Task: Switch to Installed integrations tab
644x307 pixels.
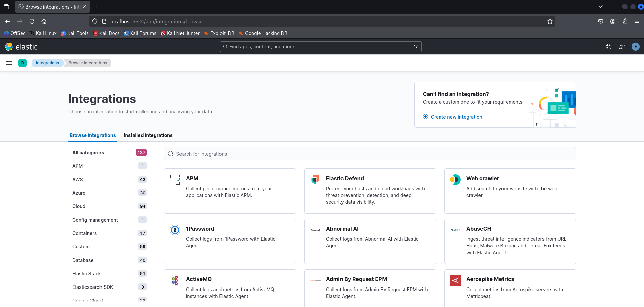Action: point(148,135)
